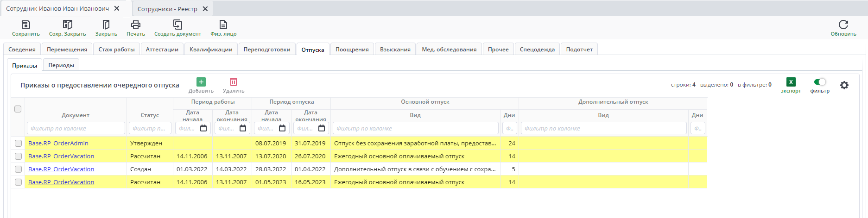Click the 08.07.2019 start date cell

click(x=272, y=143)
